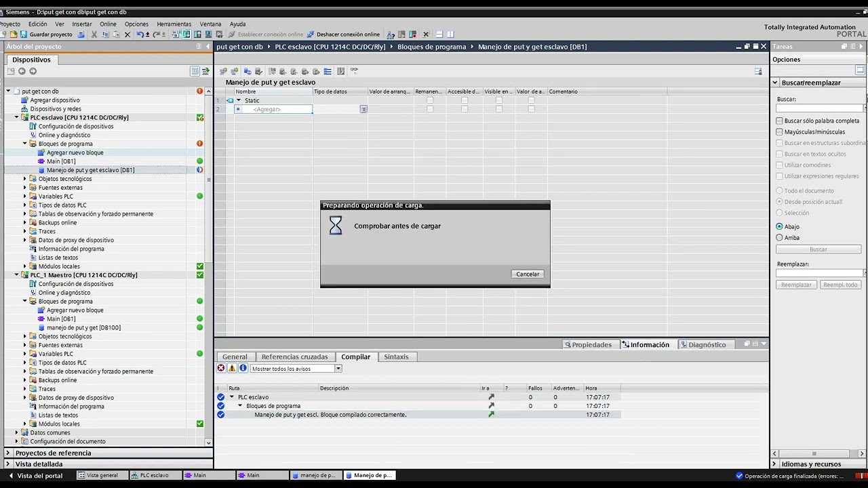The height and width of the screenshot is (488, 868).
Task: Toggle the information filter icon in Compilar
Action: (243, 368)
